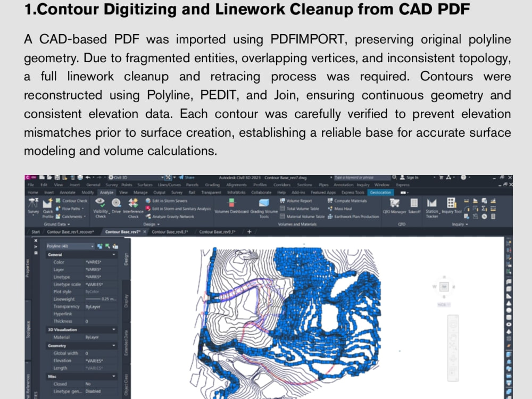Run the Contour Check tool
This screenshot has width=532, height=399.
click(72, 201)
